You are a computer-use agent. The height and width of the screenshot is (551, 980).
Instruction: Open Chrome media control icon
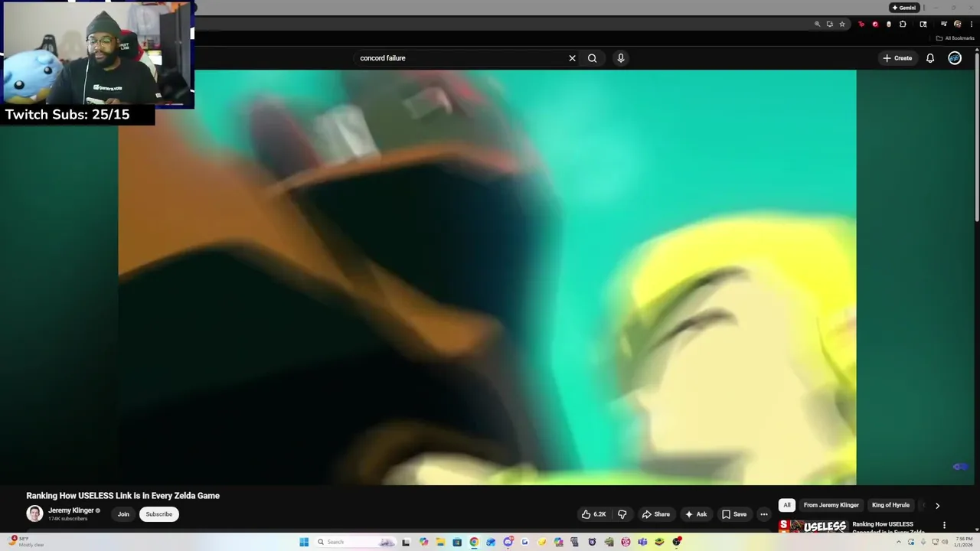click(943, 24)
